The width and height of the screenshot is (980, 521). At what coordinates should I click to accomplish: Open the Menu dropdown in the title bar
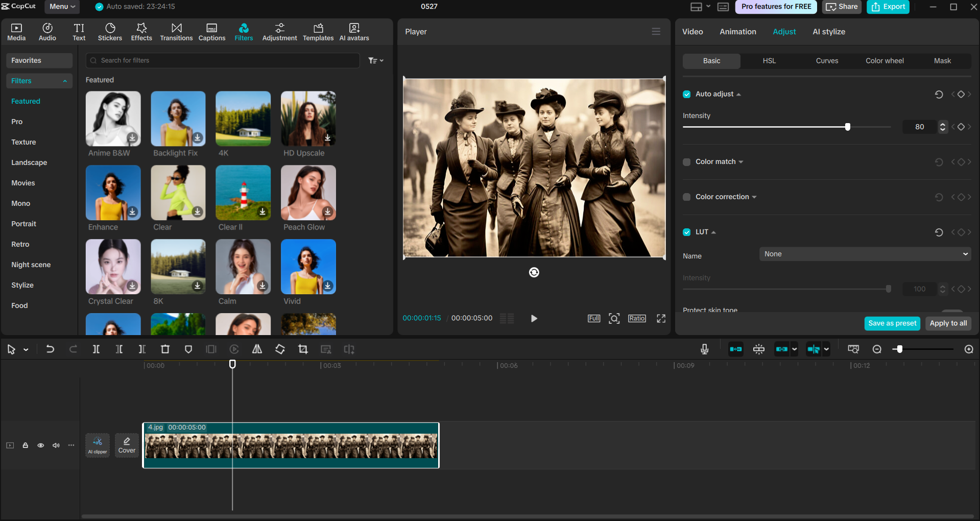(61, 7)
